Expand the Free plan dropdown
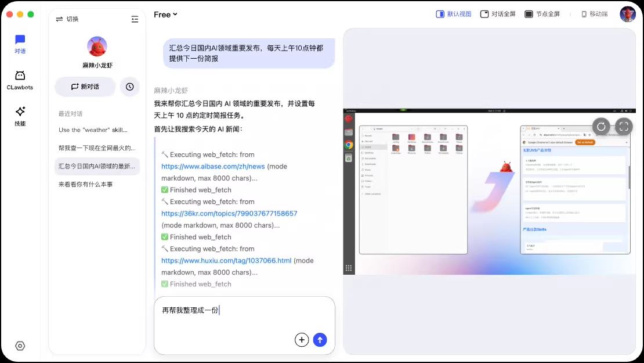This screenshot has height=363, width=644. pos(165,15)
